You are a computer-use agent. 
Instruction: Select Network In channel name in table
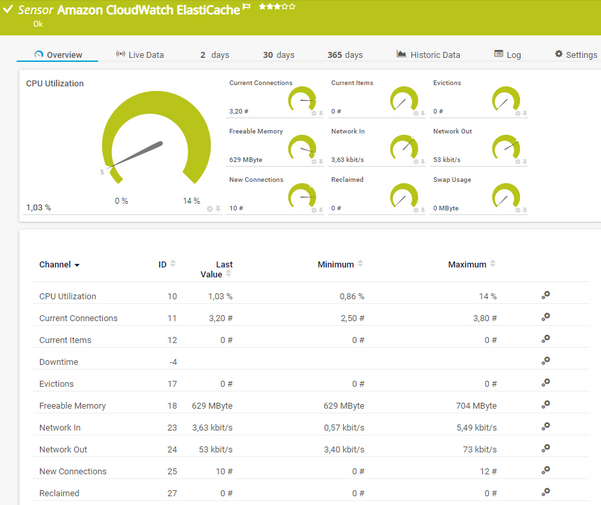coord(60,427)
